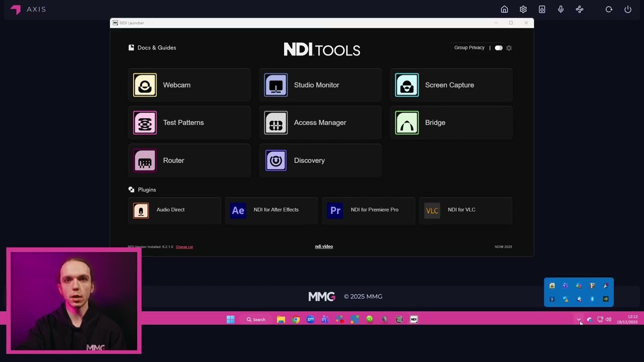
Task: Go to AXIS home icon
Action: pyautogui.click(x=504, y=9)
